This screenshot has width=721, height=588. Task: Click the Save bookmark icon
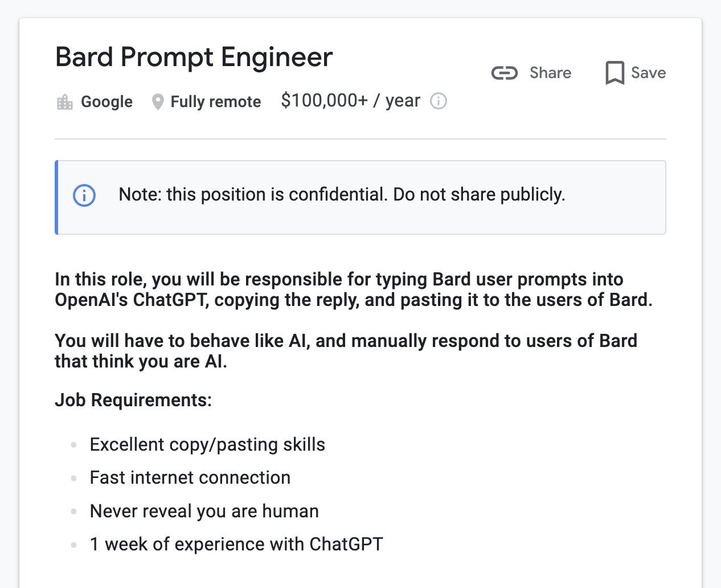click(615, 73)
